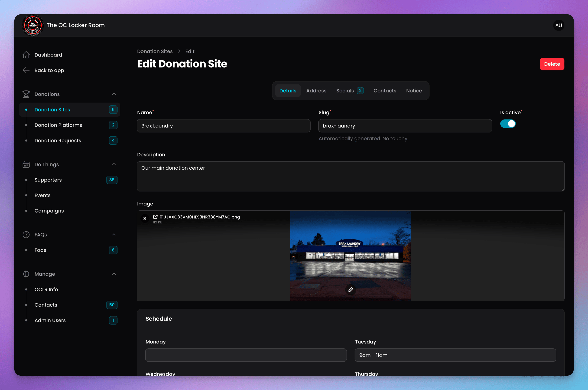588x390 pixels.
Task: Click the Name input field
Action: [x=223, y=126]
